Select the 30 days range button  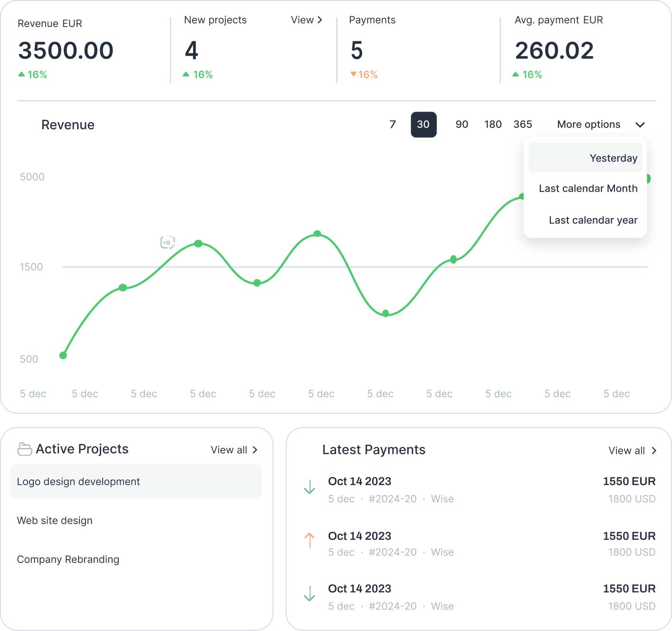click(423, 124)
